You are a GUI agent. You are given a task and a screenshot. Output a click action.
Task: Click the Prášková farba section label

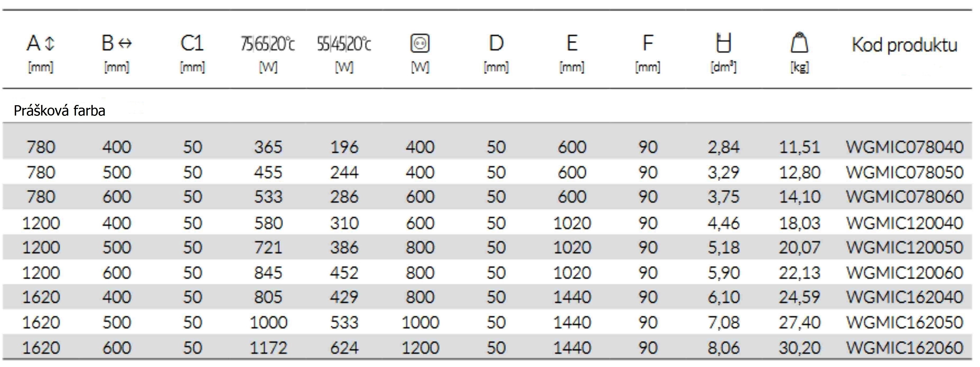pyautogui.click(x=59, y=111)
